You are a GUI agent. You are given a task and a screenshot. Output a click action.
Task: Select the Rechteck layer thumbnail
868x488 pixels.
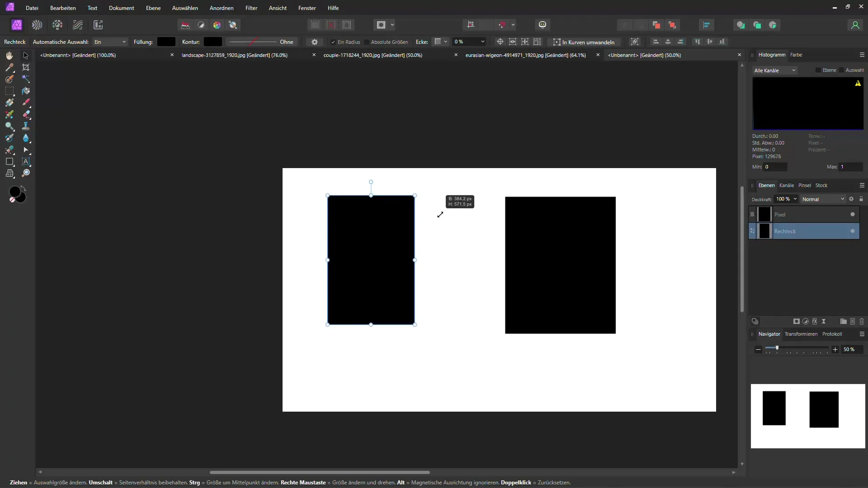(764, 230)
